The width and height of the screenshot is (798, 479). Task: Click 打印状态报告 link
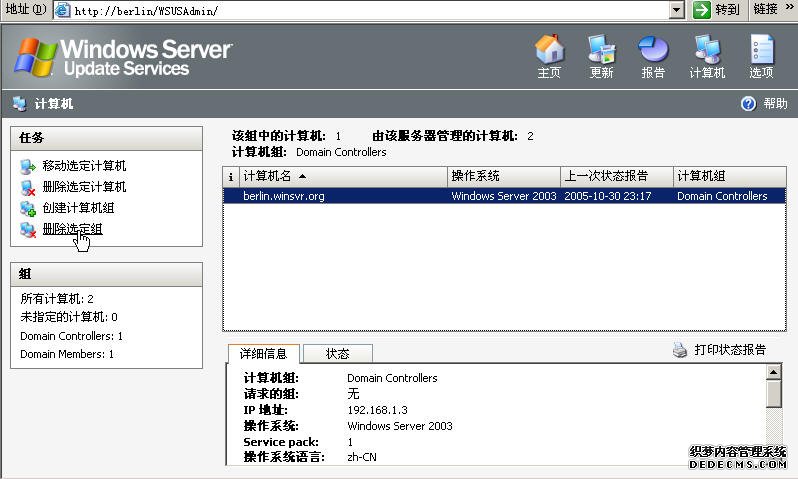point(730,350)
